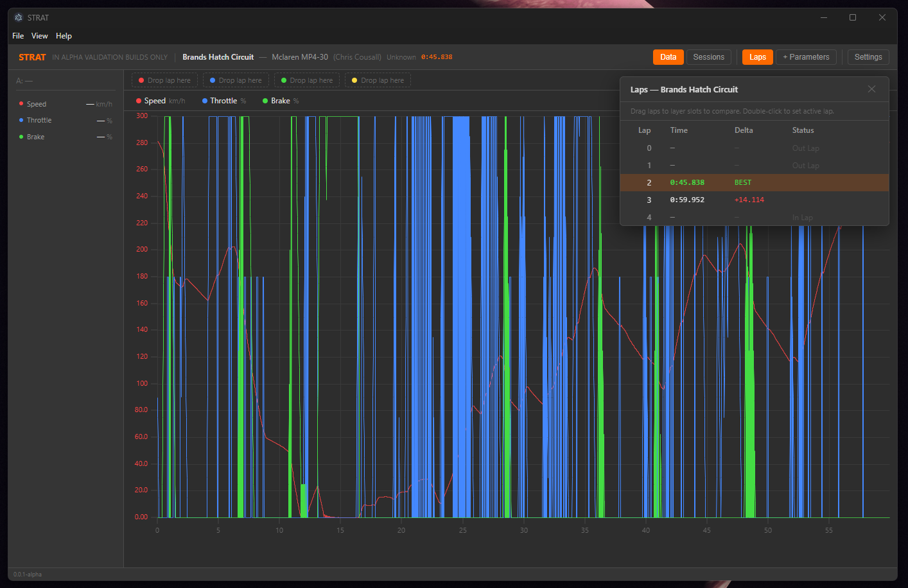Click the STRAT app icon in title bar
The height and width of the screenshot is (588, 908).
coord(19,17)
